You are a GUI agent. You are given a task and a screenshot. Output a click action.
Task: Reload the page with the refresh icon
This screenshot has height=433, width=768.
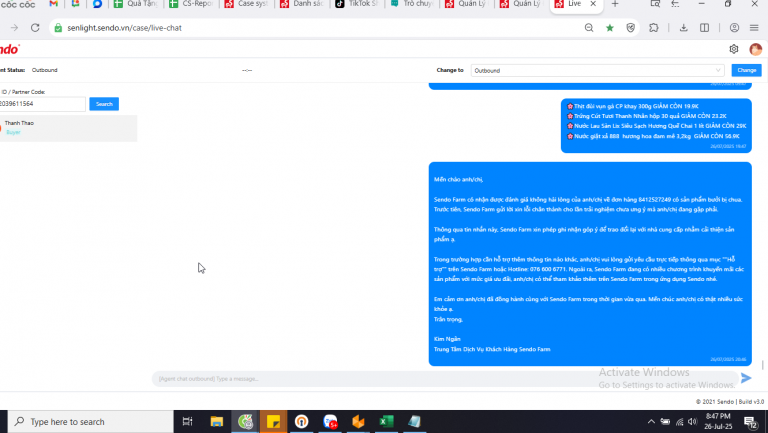tap(35, 28)
